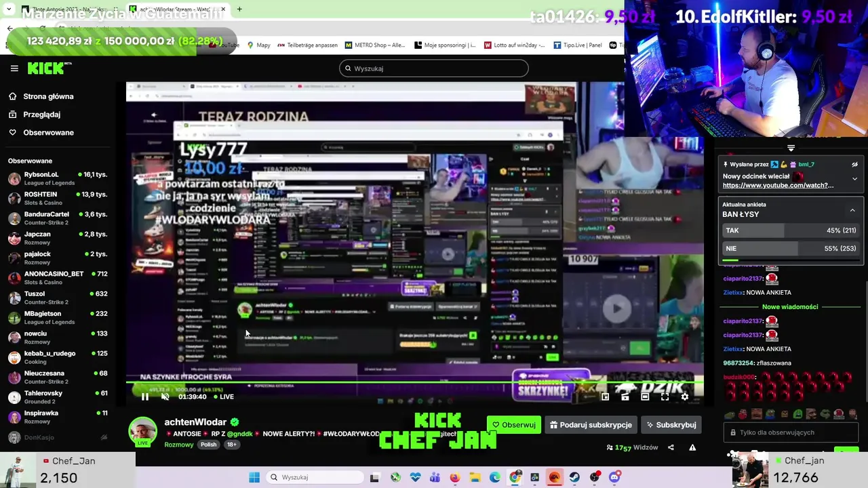Screen dimensions: 868x488
Task: Vote TAK in the BAN ŁYSY poll
Action: (x=791, y=230)
